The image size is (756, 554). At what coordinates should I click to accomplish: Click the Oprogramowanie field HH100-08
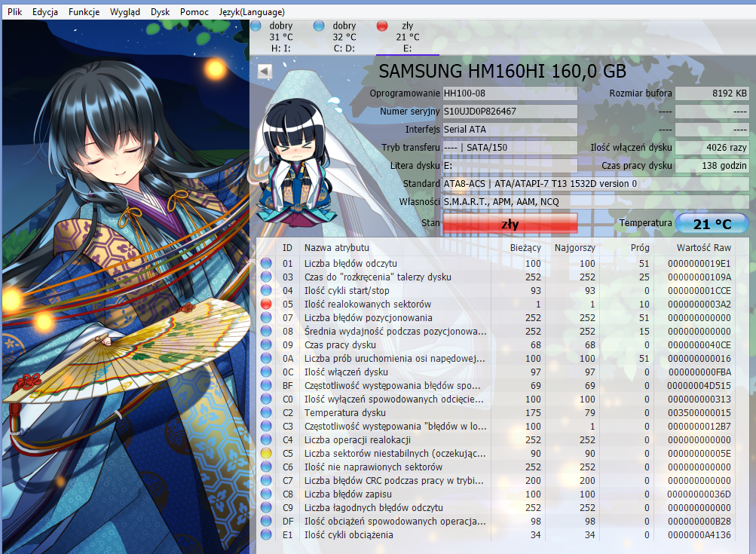pos(510,93)
